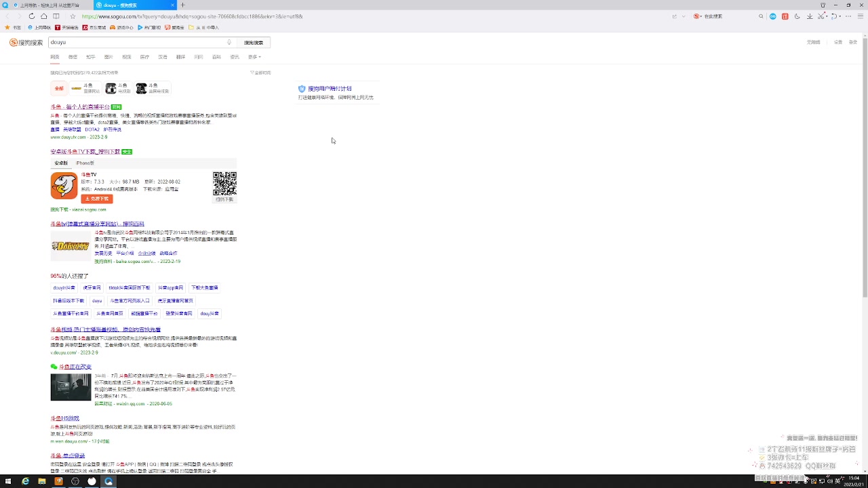Click the 搜狗用户陪付计划 link
Viewport: 868px width, 488px height.
click(x=330, y=89)
